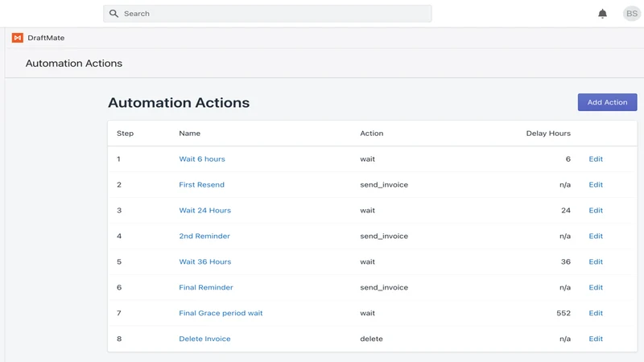
Task: Edit the Wait 36 Hours row
Action: pos(596,261)
